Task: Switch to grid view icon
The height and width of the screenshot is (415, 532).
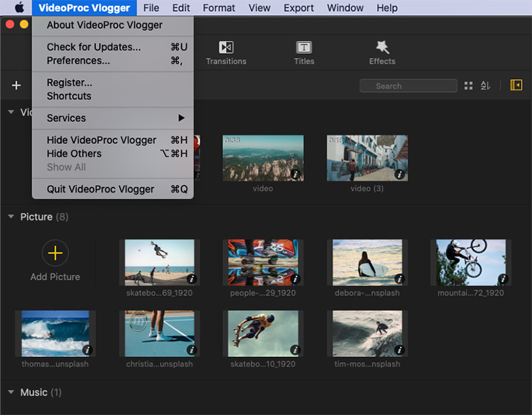Action: point(469,86)
